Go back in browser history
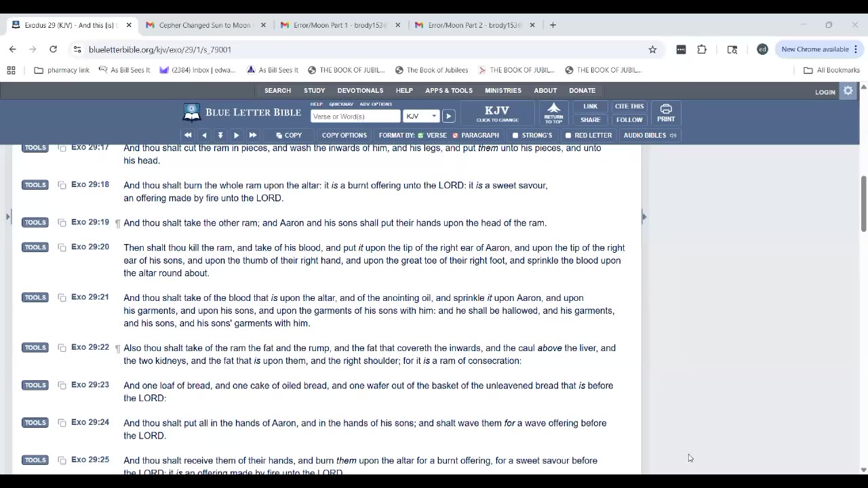The width and height of the screenshot is (868, 488). (x=12, y=49)
